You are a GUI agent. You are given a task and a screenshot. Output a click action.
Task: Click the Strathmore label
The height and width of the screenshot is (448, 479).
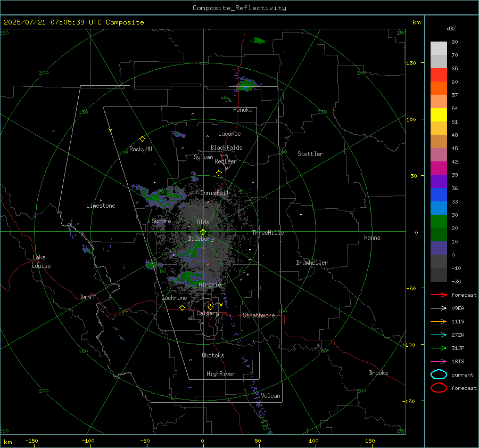coord(259,315)
